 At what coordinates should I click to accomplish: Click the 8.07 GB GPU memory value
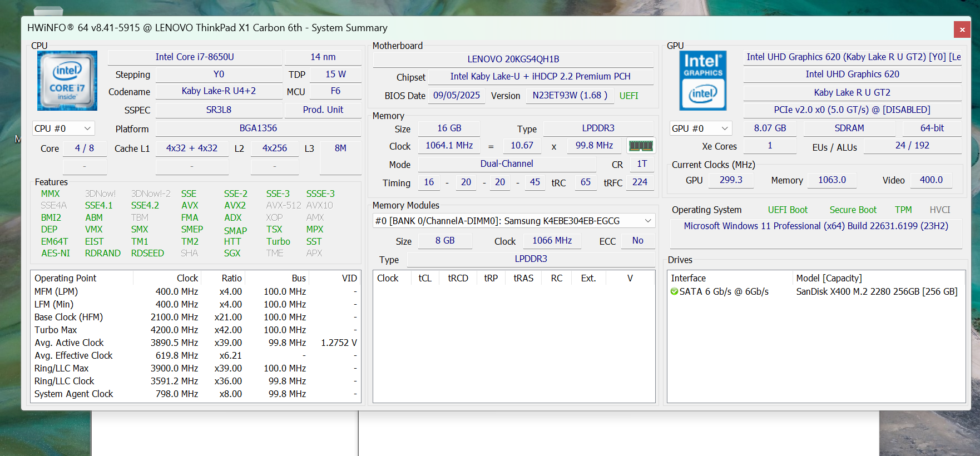770,128
